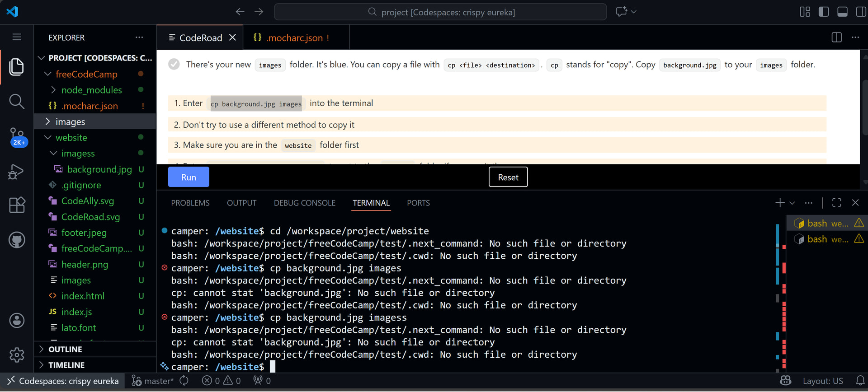Toggle the lesson step completion checkmark

[174, 65]
